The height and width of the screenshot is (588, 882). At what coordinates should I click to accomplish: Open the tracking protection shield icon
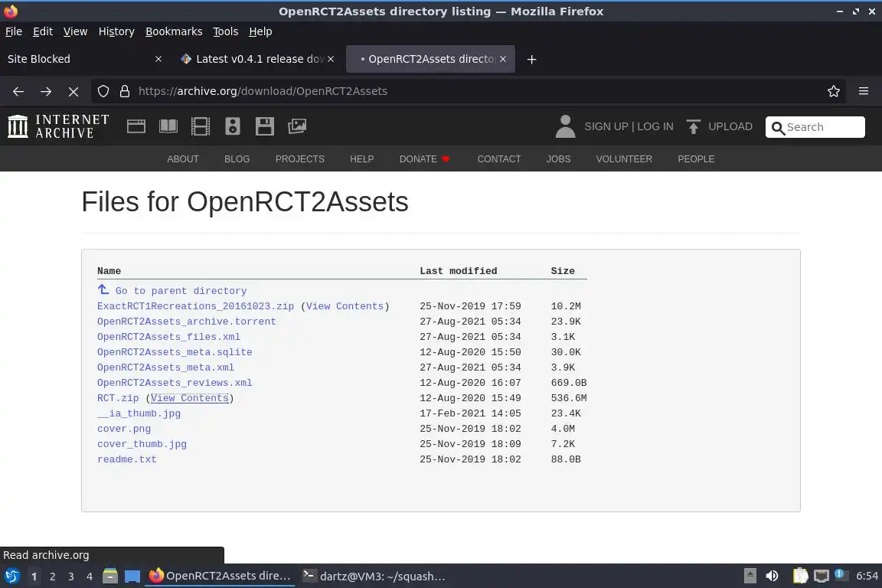pos(103,91)
